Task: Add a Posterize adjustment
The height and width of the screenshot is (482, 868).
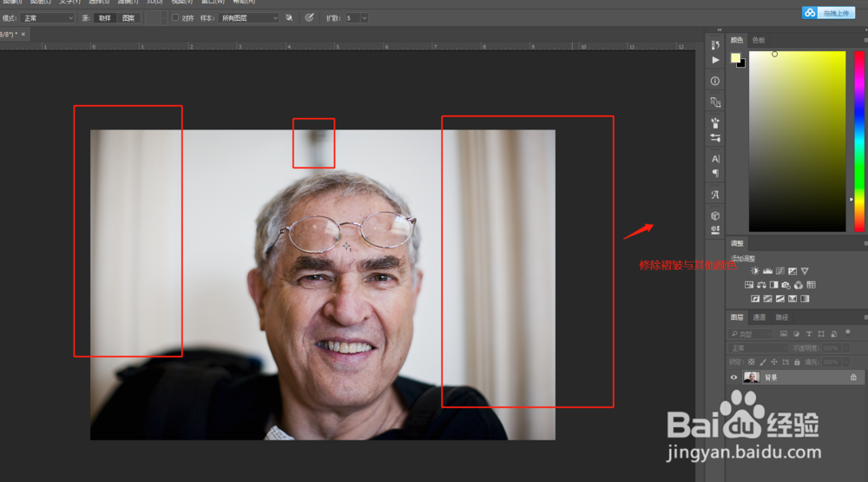Action: pyautogui.click(x=768, y=299)
